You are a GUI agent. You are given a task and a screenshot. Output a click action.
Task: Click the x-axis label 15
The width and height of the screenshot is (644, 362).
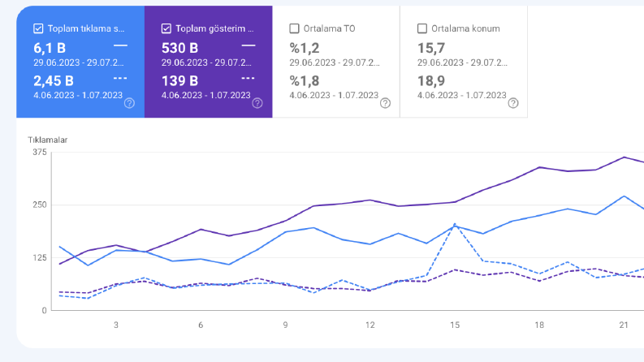coord(455,325)
